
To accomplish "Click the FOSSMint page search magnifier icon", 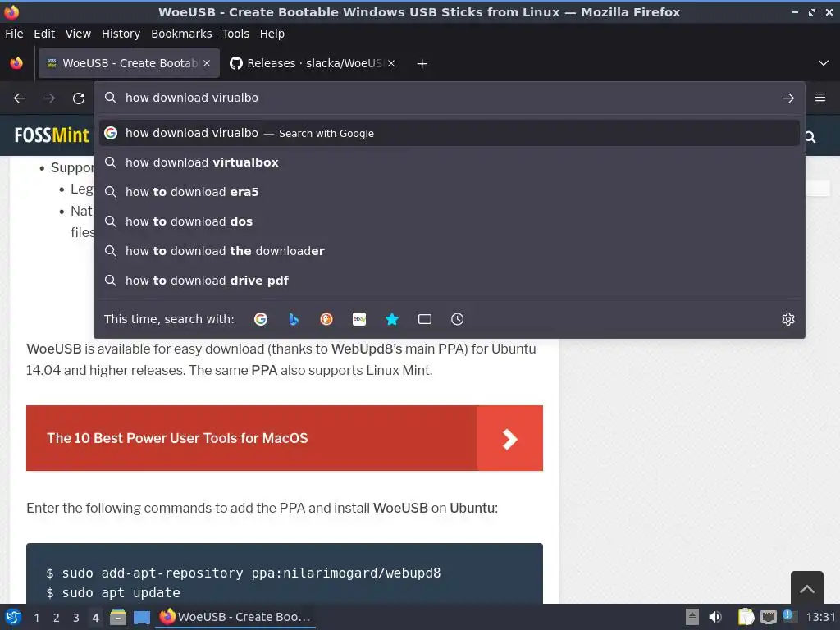I will (810, 137).
